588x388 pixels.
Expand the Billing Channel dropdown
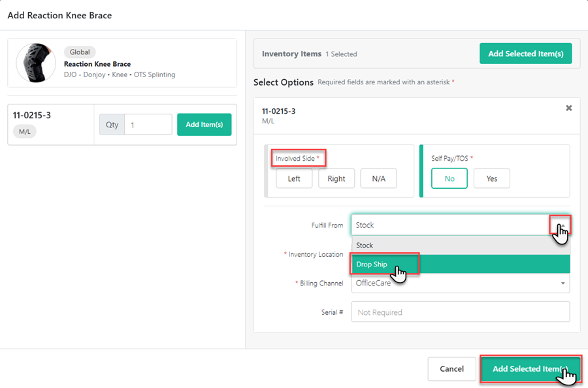[563, 283]
